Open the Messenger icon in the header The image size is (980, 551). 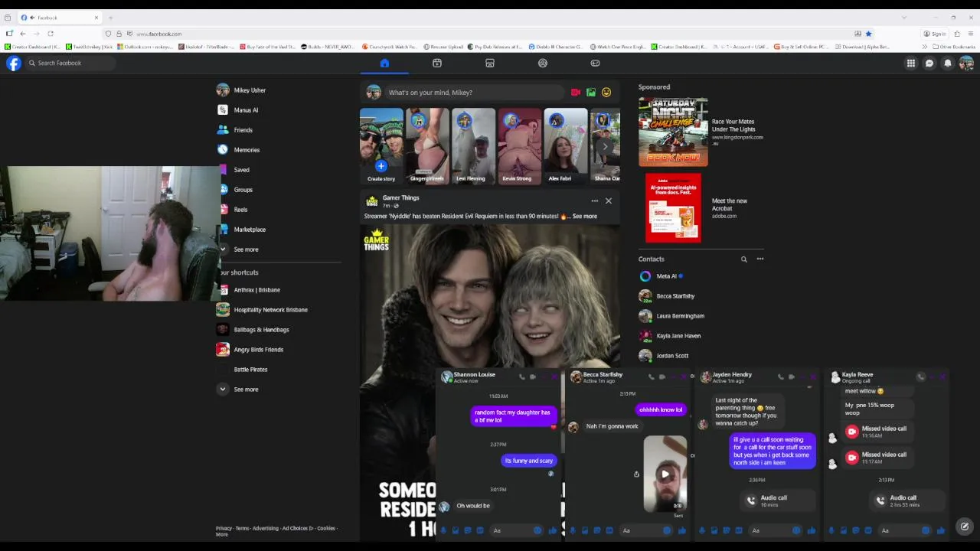(929, 64)
